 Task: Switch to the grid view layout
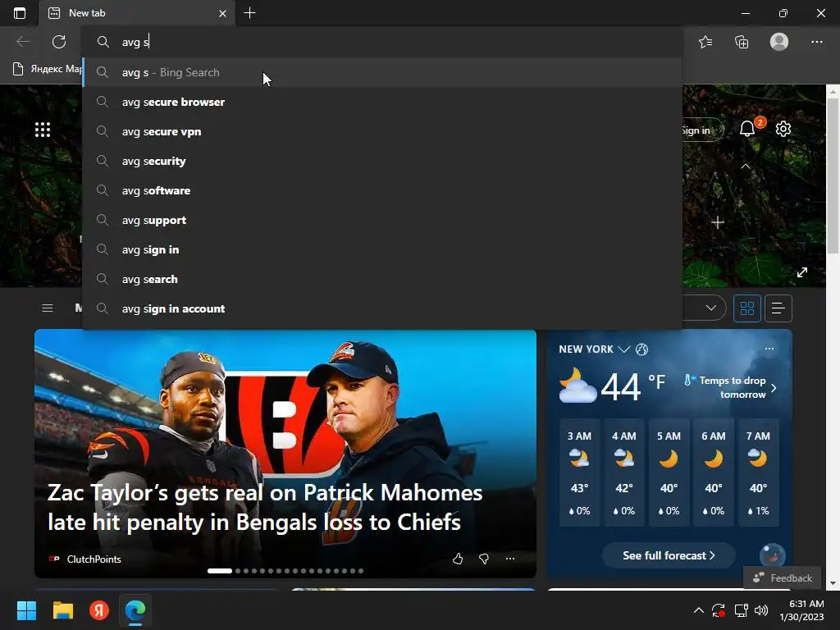[x=746, y=308]
